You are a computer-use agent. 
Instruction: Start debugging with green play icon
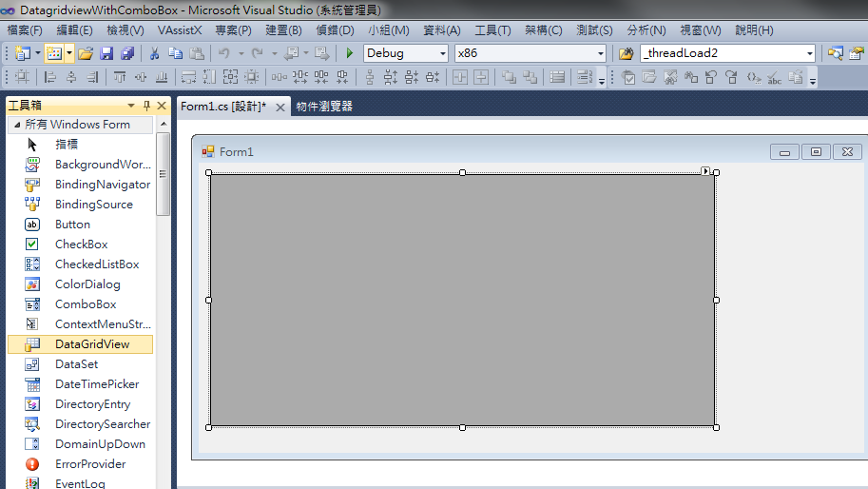349,53
